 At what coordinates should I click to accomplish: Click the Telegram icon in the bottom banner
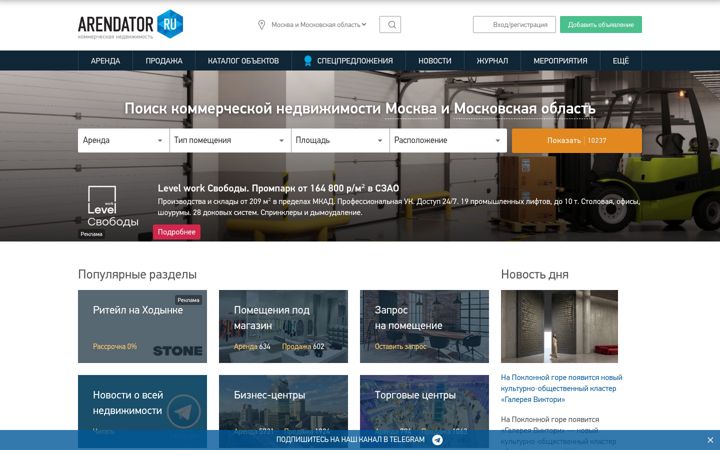pyautogui.click(x=438, y=440)
